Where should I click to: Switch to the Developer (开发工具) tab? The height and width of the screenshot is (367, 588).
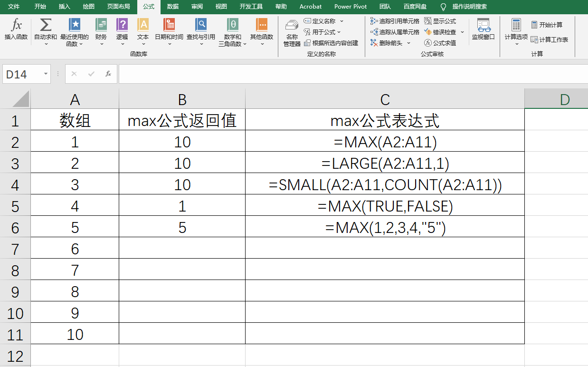click(x=251, y=7)
